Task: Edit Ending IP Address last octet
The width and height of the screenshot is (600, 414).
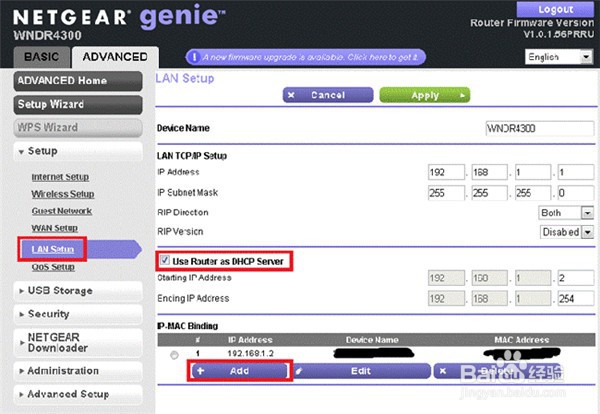Action: [x=576, y=298]
